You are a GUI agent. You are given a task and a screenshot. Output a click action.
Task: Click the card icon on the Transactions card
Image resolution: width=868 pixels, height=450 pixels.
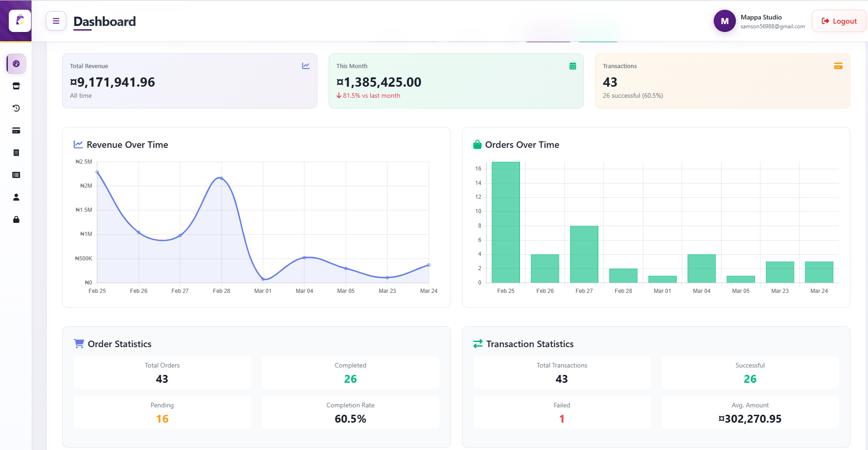(x=838, y=66)
